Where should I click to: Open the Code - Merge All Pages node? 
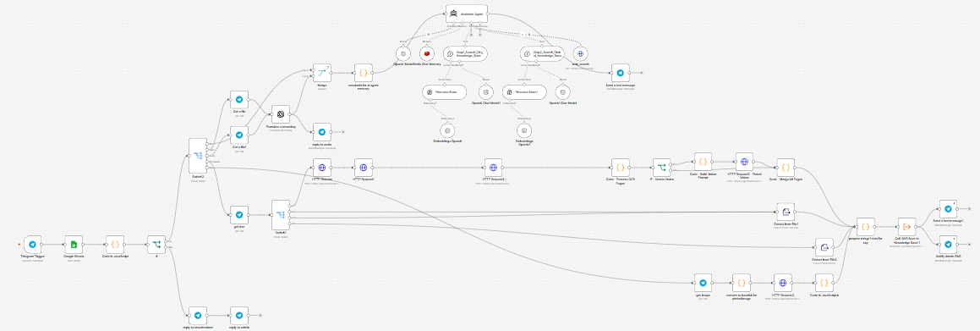(786, 168)
